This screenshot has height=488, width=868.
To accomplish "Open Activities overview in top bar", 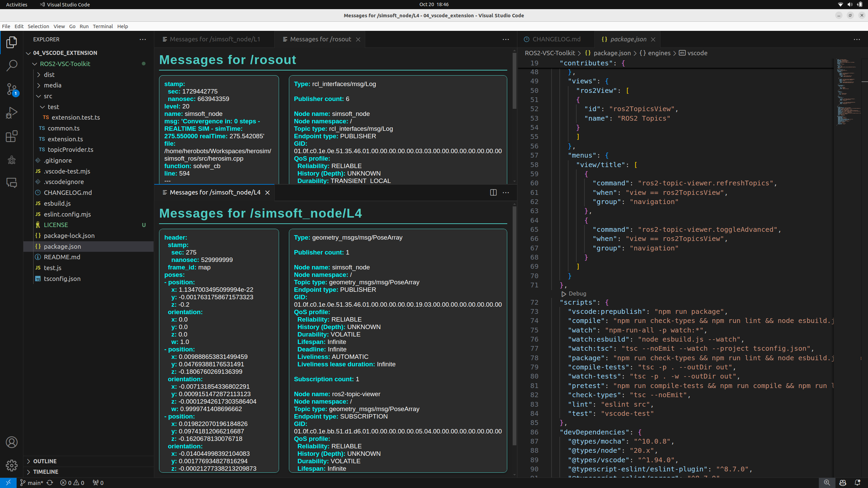I will pyautogui.click(x=17, y=4).
